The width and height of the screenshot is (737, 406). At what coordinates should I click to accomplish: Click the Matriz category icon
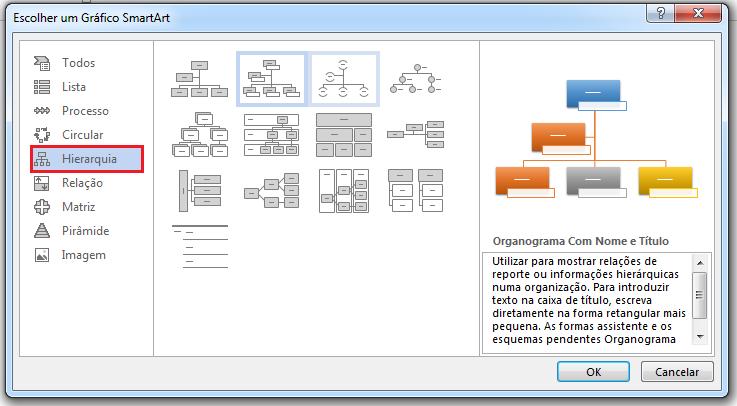coord(42,207)
